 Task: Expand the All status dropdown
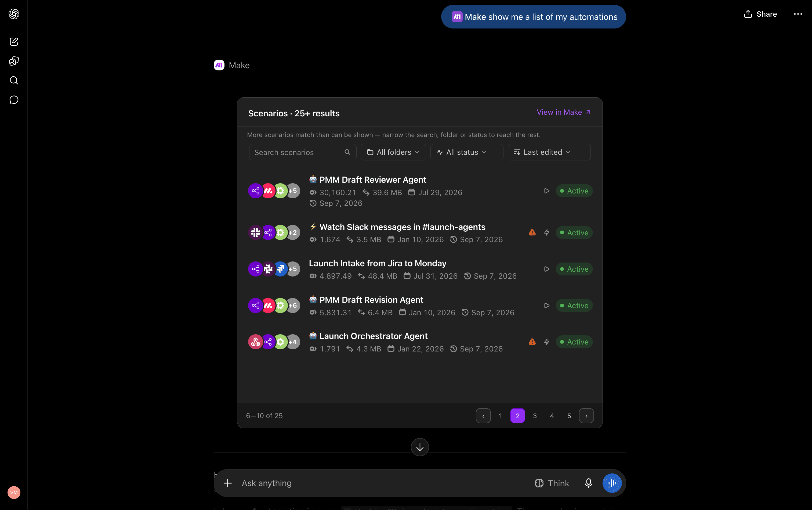[x=467, y=152]
